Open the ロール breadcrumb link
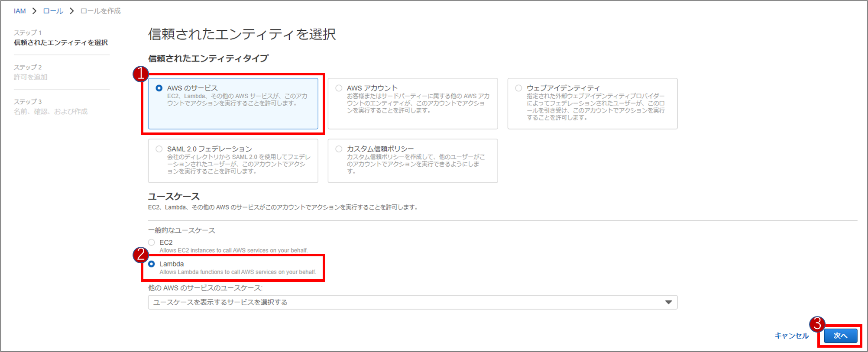The height and width of the screenshot is (352, 868). [x=53, y=11]
